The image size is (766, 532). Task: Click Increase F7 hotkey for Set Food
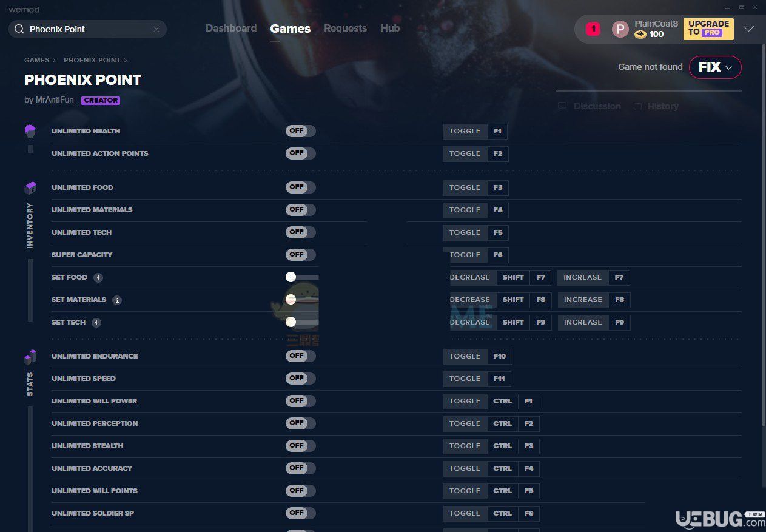[594, 278]
